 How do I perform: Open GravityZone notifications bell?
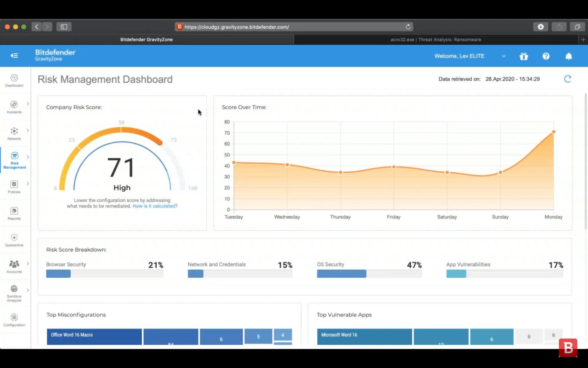coord(568,56)
